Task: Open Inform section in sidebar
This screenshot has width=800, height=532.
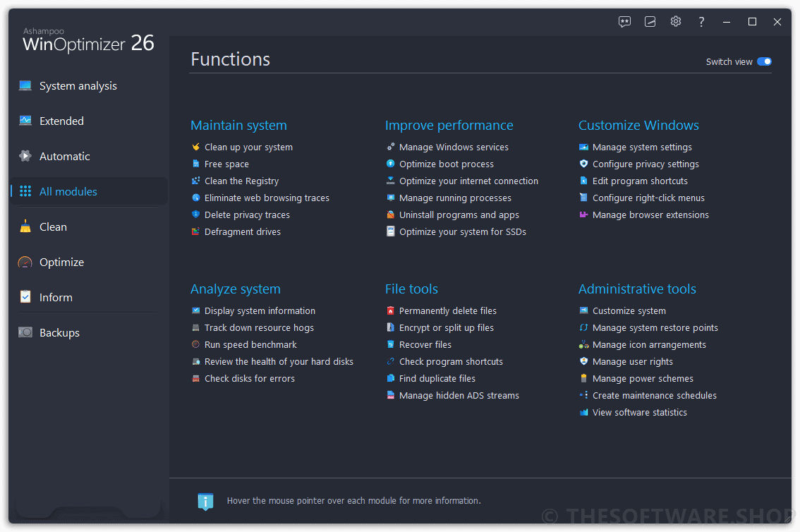Action: 89,297
